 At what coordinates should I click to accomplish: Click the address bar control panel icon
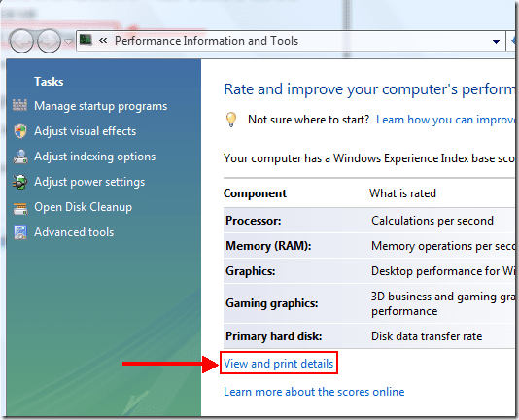(x=86, y=40)
